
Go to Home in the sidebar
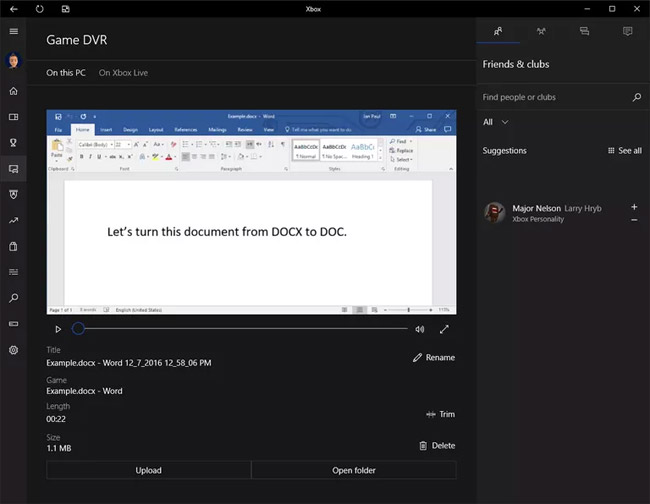[13, 91]
